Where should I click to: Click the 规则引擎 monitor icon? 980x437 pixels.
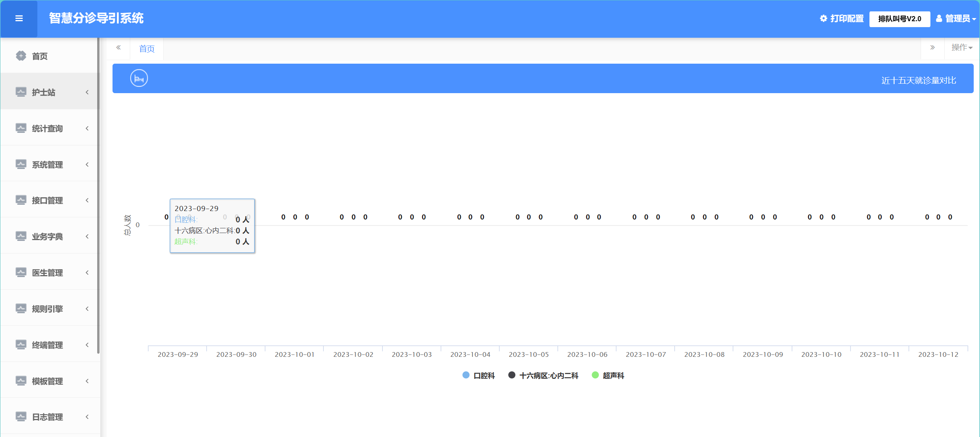point(21,308)
